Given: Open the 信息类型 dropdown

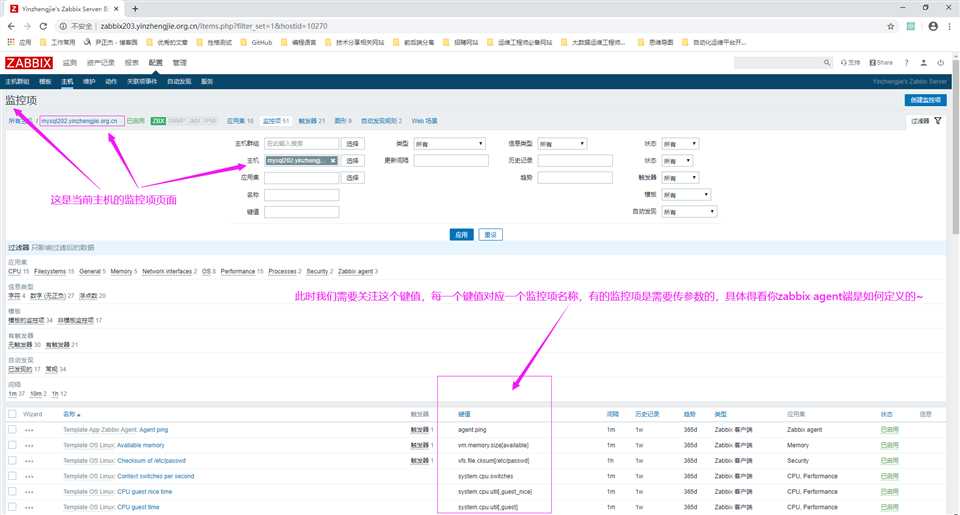Looking at the screenshot, I should (562, 143).
